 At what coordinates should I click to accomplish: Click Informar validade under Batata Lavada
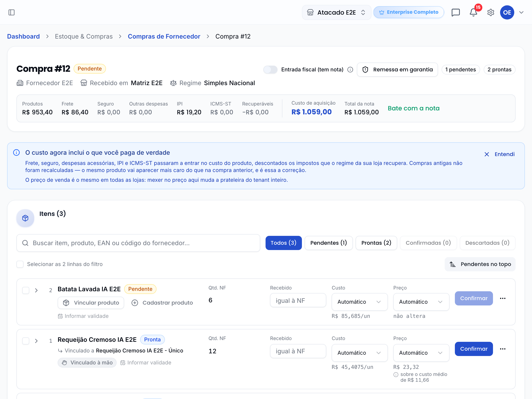click(x=83, y=316)
